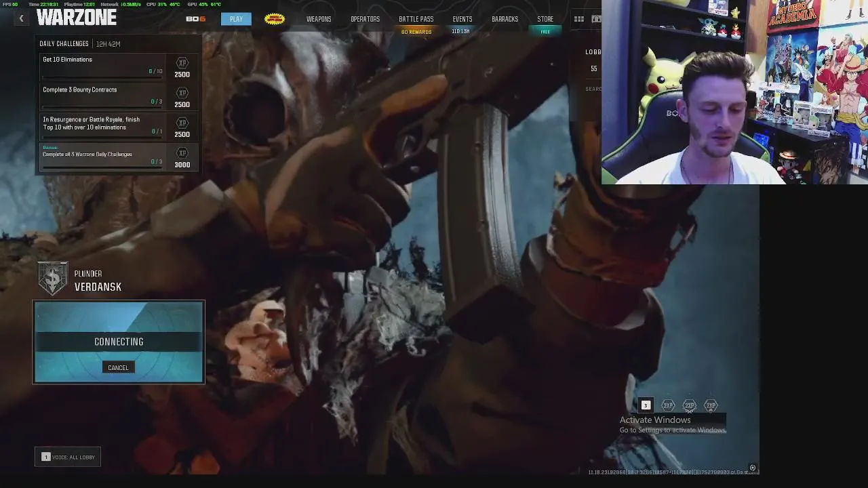Click the Bounty Contracts progress bar

[102, 107]
